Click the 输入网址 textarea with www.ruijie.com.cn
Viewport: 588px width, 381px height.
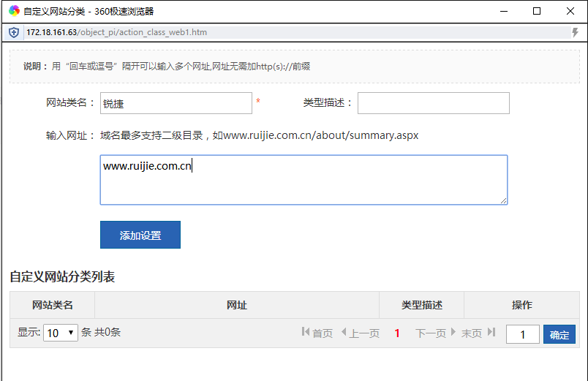(x=304, y=180)
